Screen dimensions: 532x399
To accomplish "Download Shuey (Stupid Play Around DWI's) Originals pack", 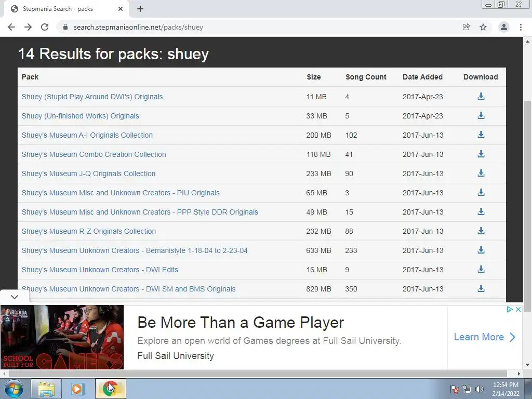I will pyautogui.click(x=481, y=96).
